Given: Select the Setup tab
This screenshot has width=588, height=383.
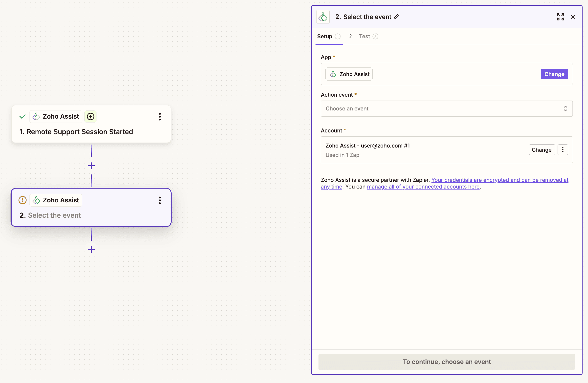Looking at the screenshot, I should tap(325, 37).
